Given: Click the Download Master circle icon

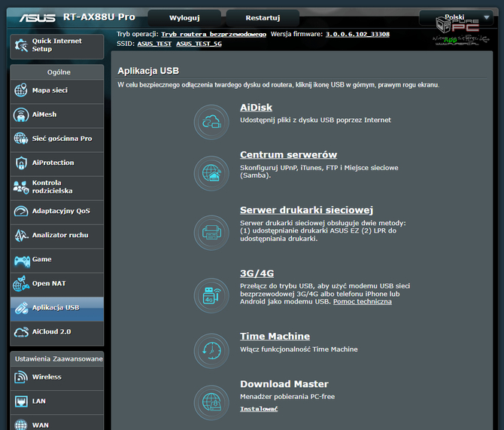Looking at the screenshot, I should [211, 403].
